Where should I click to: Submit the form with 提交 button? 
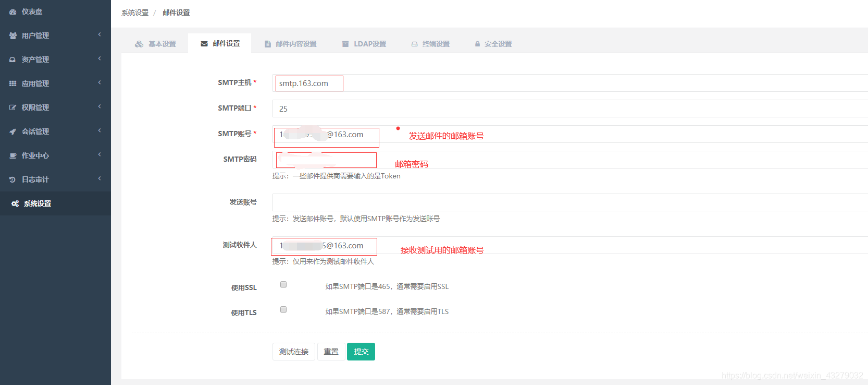pos(361,352)
